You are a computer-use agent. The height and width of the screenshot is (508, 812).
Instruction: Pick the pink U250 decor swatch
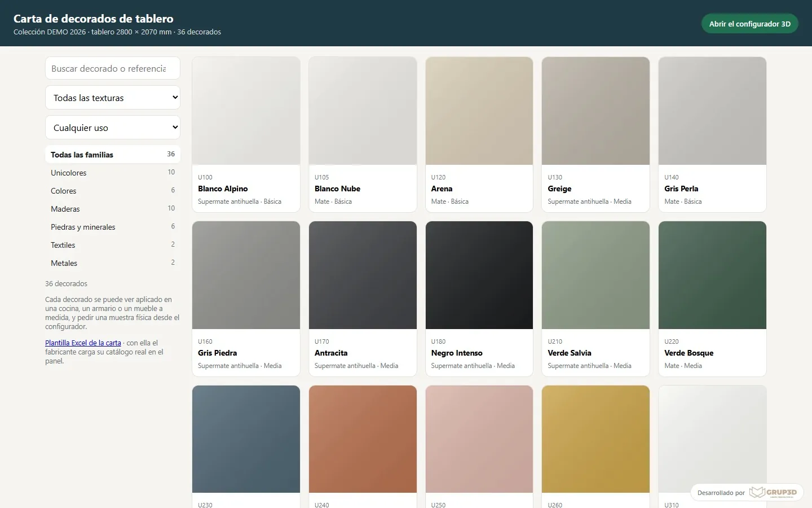point(479,439)
